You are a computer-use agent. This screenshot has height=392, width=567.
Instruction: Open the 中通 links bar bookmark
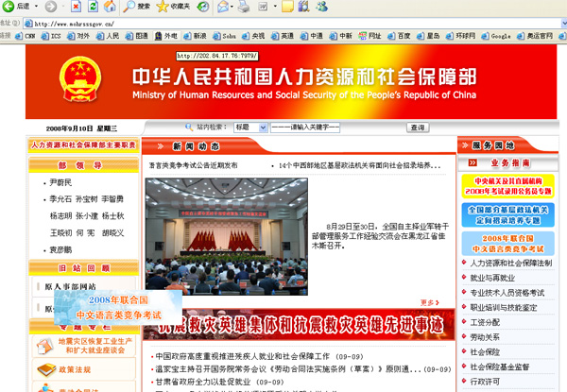(312, 36)
